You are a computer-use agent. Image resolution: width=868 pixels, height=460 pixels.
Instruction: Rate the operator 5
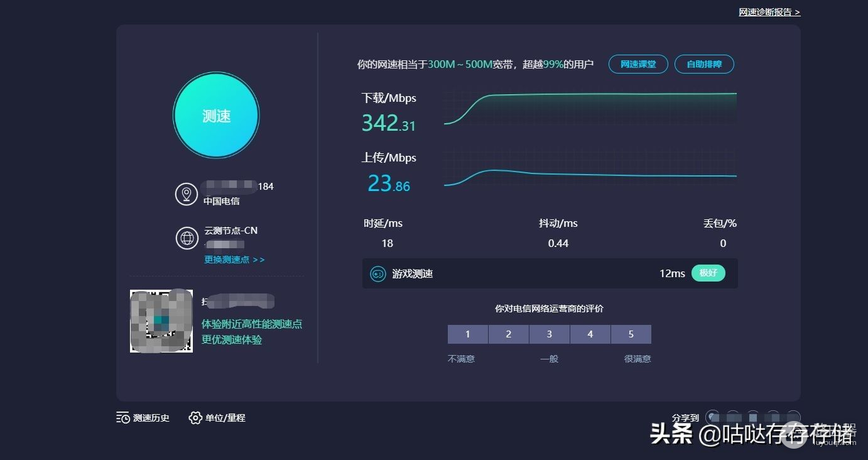(x=631, y=334)
